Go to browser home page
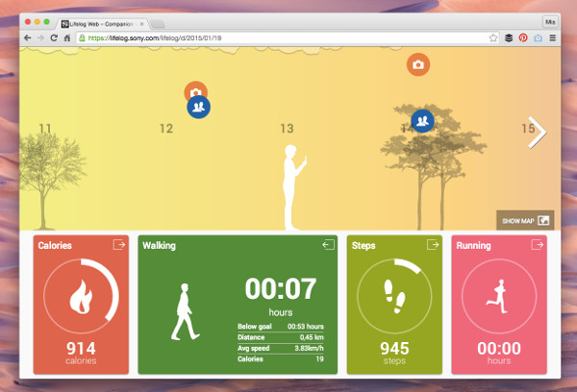The image size is (577, 392). (67, 37)
